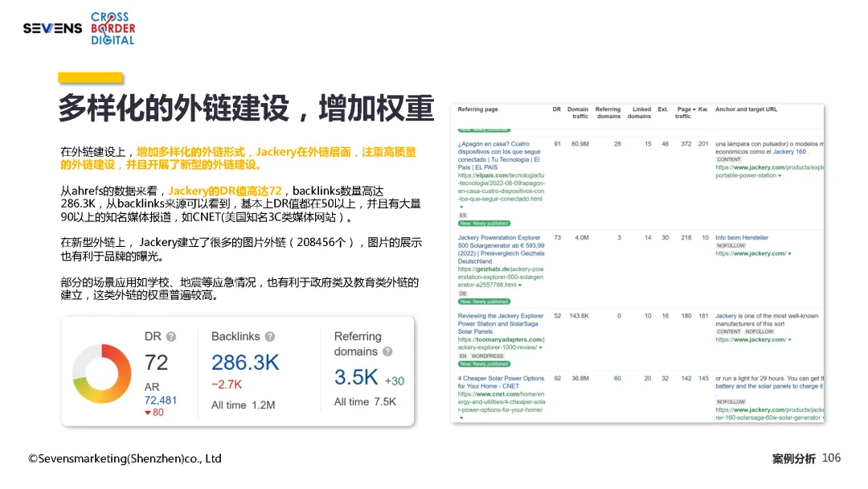The width and height of the screenshot is (868, 489).
Task: Expand the toomanyadapters.com URL dropdown arrow
Action: pyautogui.click(x=541, y=347)
